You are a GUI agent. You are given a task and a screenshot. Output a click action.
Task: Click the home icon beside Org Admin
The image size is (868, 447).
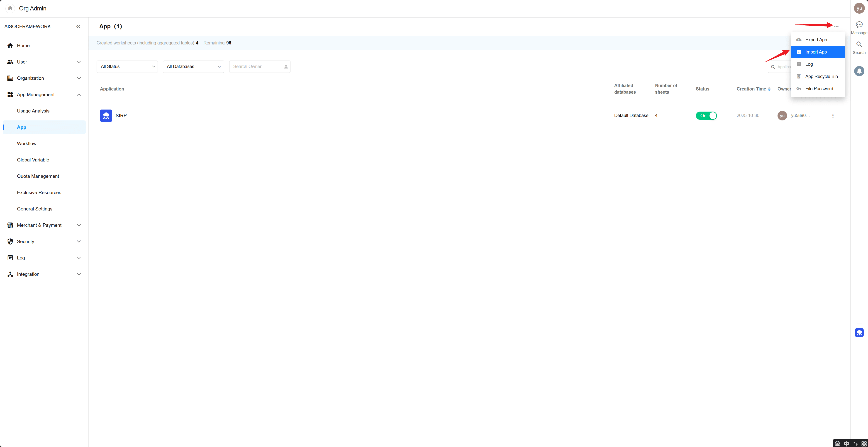(x=10, y=8)
